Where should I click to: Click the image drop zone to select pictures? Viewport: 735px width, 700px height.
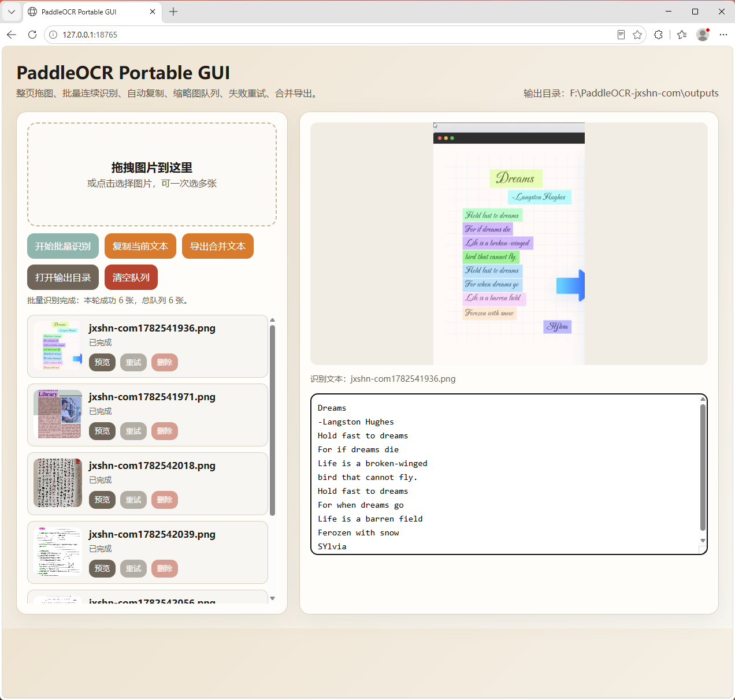(x=152, y=174)
